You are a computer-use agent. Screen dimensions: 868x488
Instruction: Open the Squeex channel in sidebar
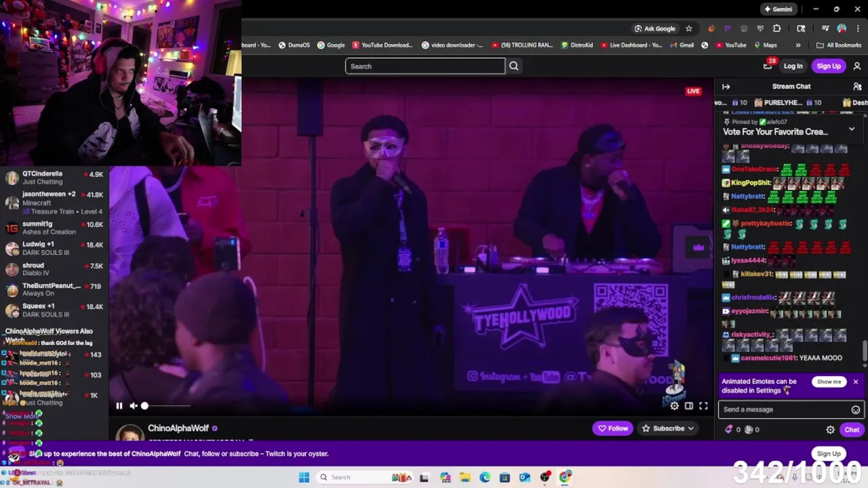(x=54, y=310)
